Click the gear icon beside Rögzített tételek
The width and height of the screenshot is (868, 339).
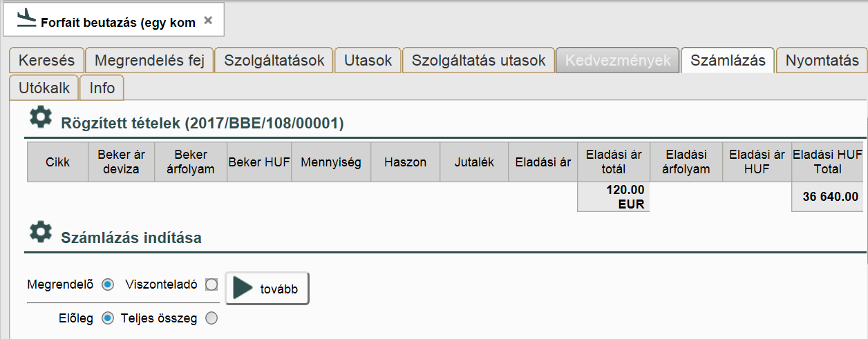41,117
